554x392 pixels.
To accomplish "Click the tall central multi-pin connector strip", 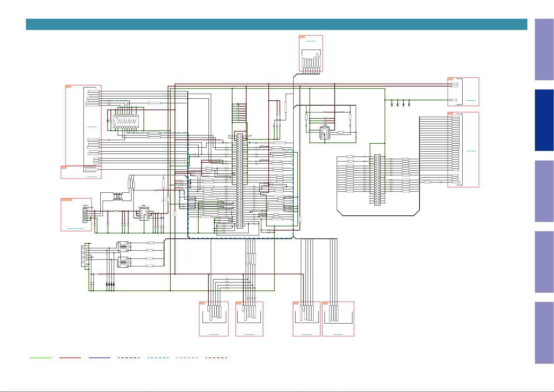I will [x=240, y=181].
